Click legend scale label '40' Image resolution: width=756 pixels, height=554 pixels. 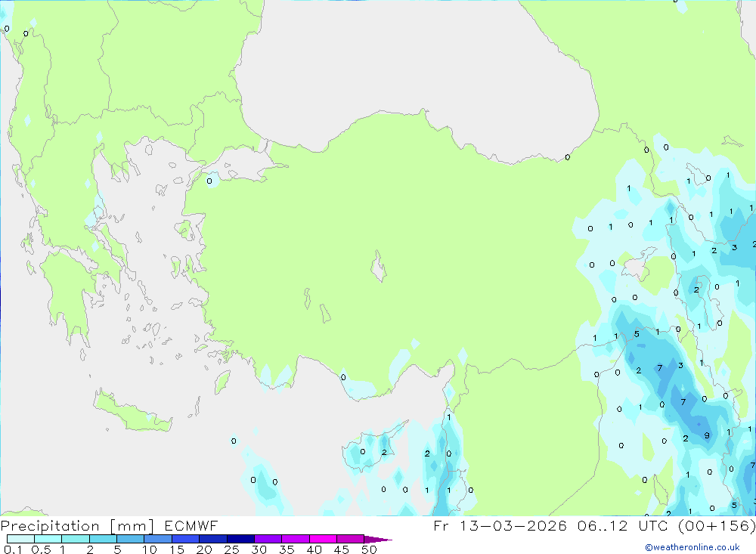tap(314, 549)
